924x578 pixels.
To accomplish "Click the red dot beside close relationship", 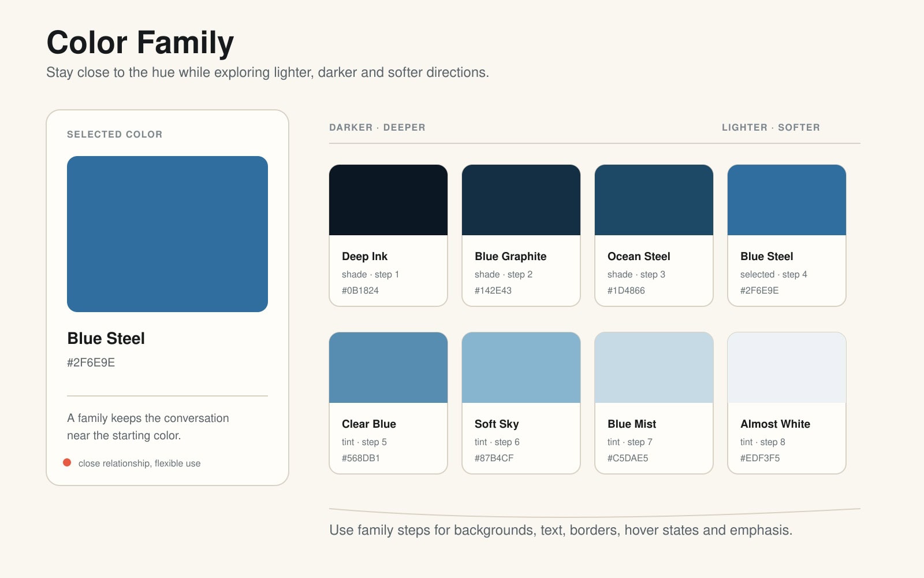I will coord(67,462).
